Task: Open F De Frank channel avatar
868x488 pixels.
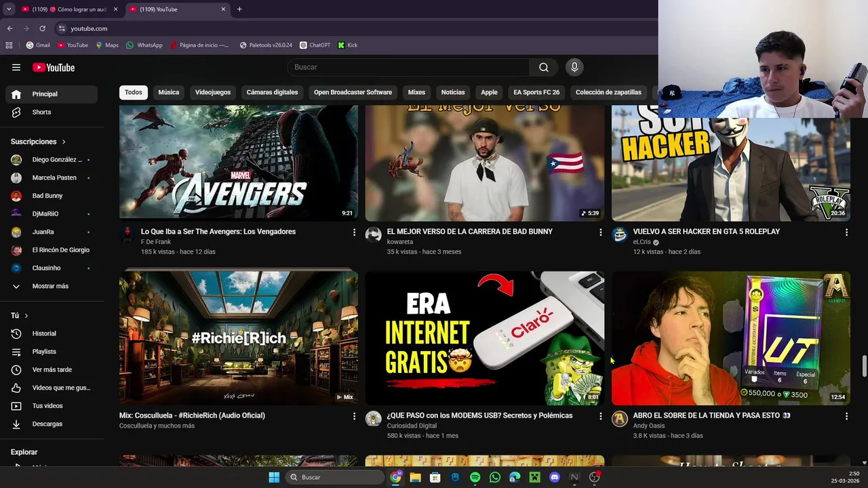Action: pyautogui.click(x=127, y=235)
